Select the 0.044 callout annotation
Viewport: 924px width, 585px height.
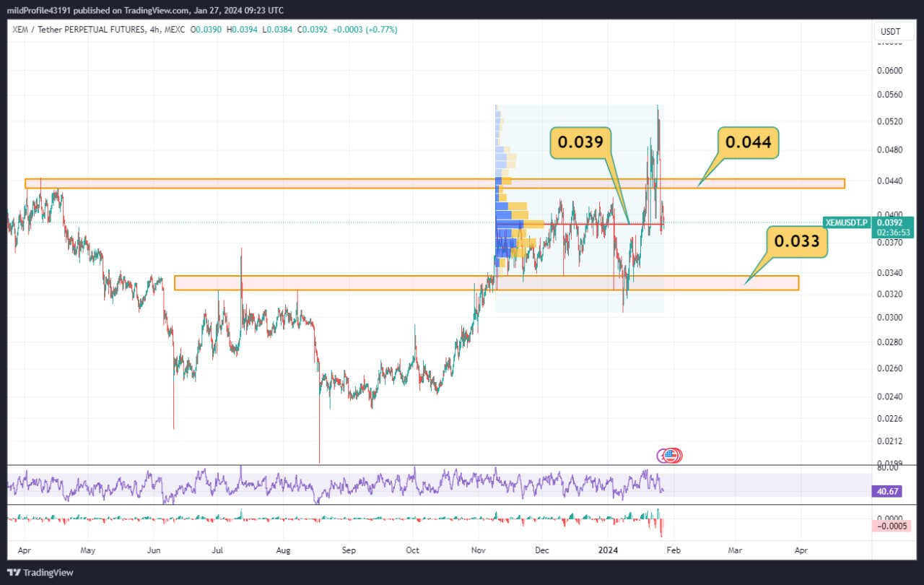coord(748,142)
